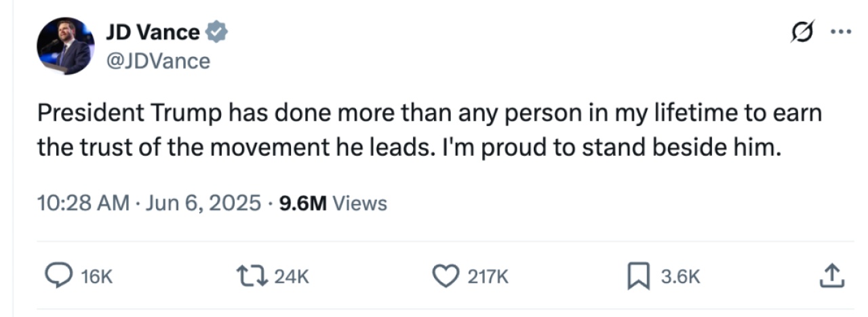868x317 pixels.
Task: Click the tweet's first line about President Trump
Action: [429, 113]
